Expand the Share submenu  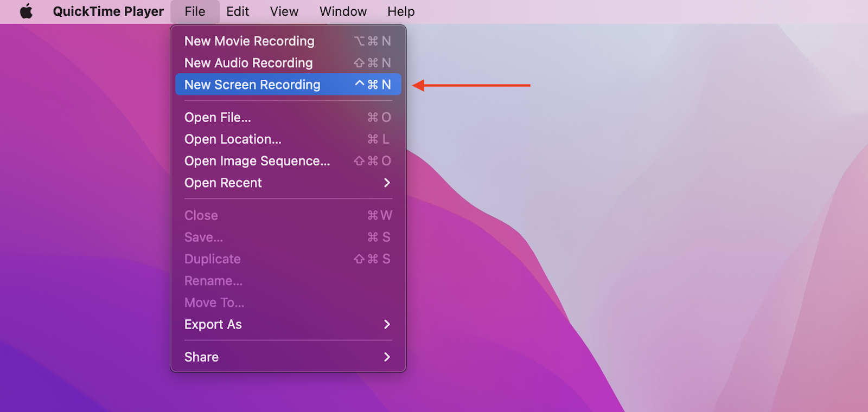[x=288, y=357]
